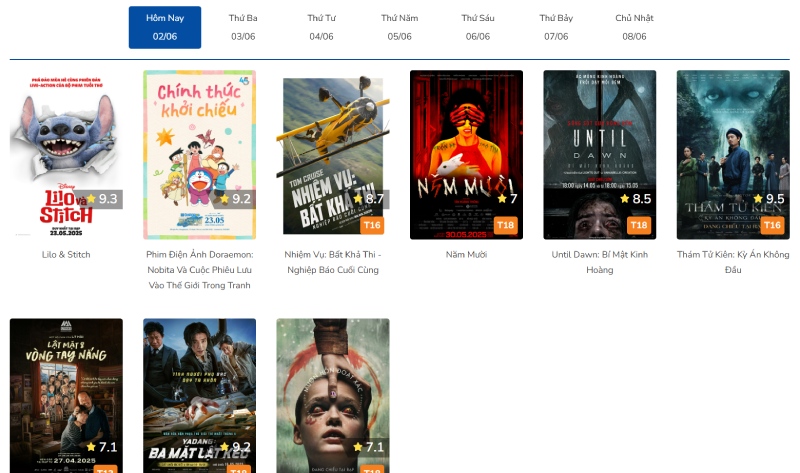
Task: Open the Thám Tử Kiên poster
Action: [x=733, y=155]
